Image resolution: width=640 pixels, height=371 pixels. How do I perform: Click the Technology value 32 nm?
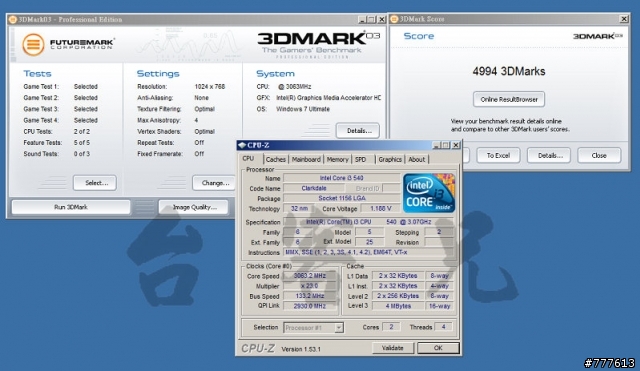(x=299, y=209)
